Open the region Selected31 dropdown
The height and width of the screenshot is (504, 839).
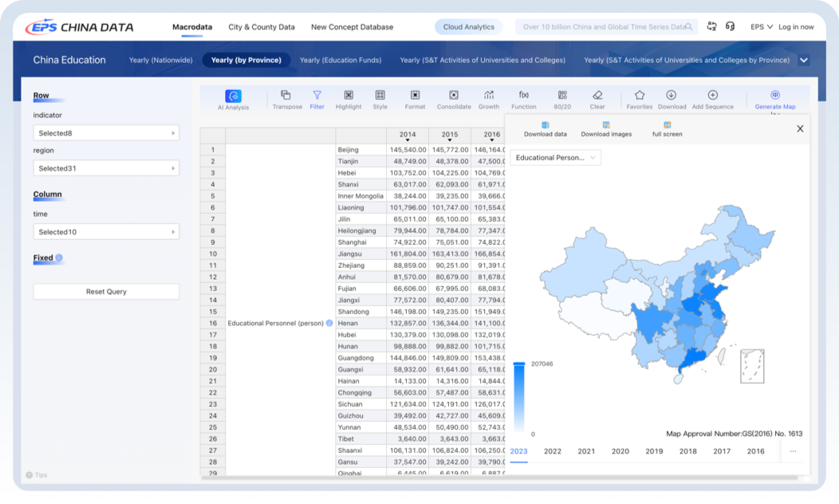tap(106, 168)
